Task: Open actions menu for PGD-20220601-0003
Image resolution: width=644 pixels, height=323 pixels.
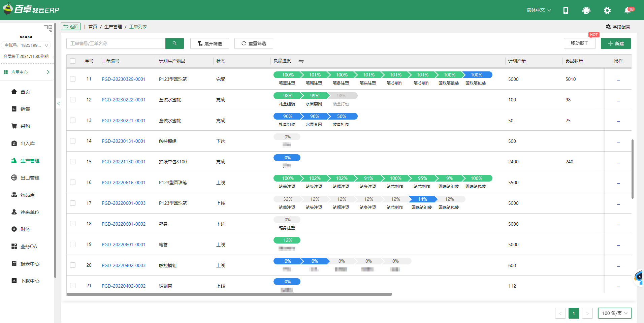Action: click(x=618, y=204)
